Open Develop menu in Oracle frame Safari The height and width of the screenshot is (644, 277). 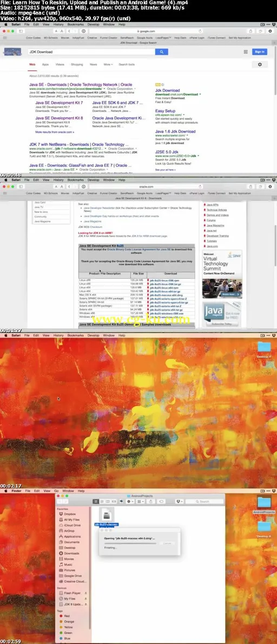pos(93,180)
